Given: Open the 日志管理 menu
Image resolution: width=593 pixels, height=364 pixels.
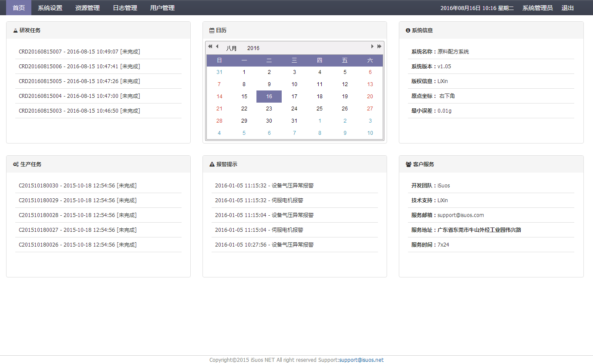Looking at the screenshot, I should coord(125,8).
